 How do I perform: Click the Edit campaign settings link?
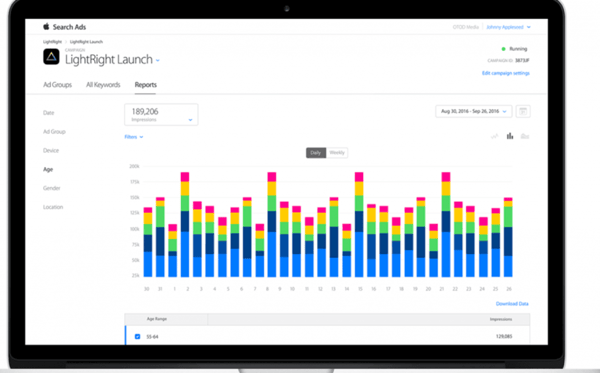(505, 73)
